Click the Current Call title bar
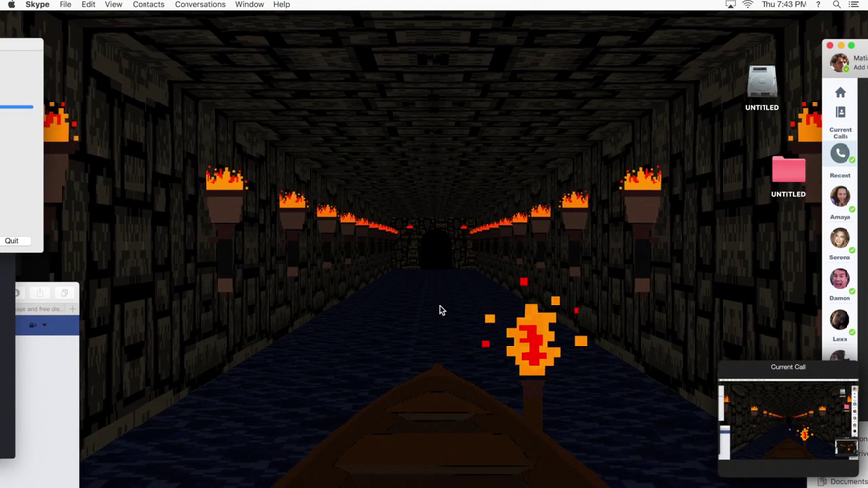This screenshot has width=868, height=488. 788,367
